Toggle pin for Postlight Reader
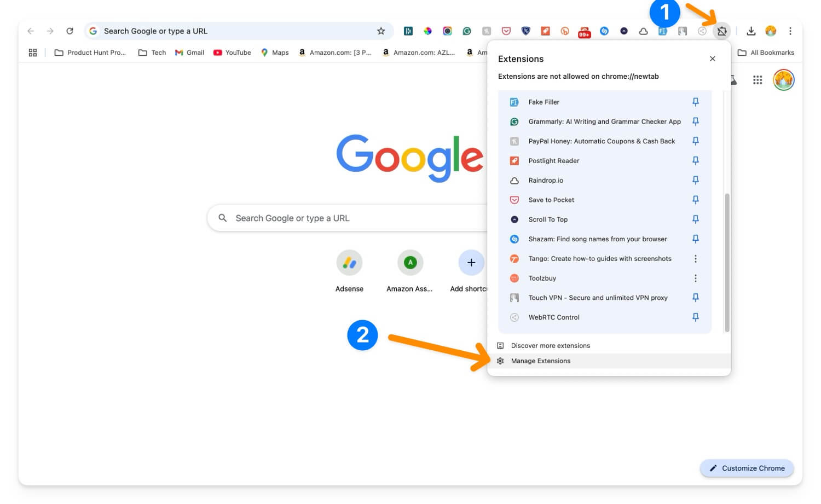821x504 pixels. tap(696, 161)
